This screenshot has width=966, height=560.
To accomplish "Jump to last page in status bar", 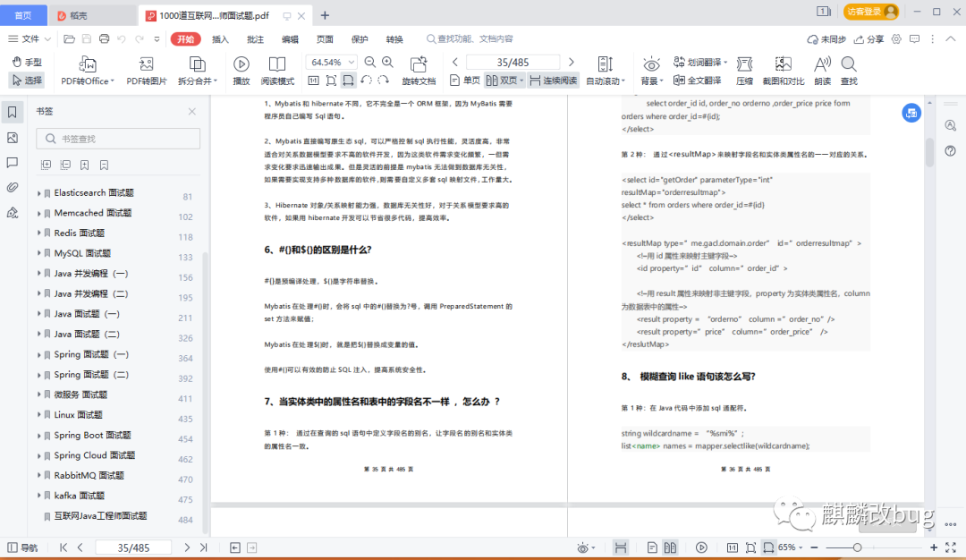I will [203, 547].
